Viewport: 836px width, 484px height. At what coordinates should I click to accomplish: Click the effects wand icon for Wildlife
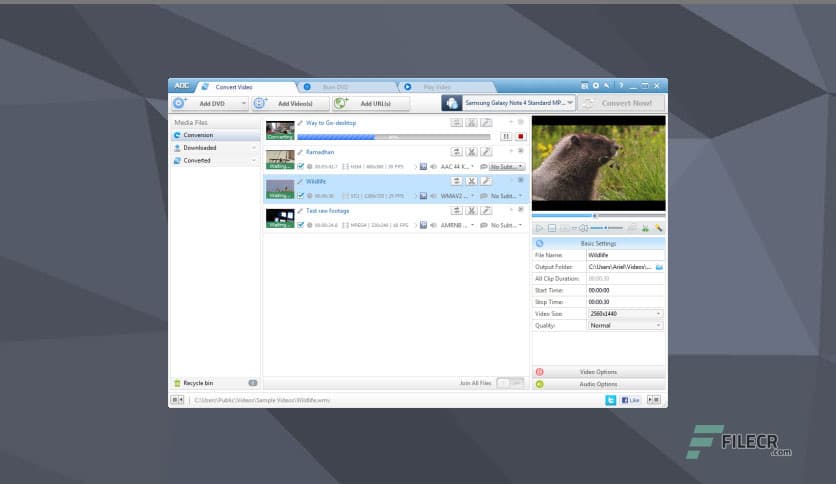coord(486,181)
